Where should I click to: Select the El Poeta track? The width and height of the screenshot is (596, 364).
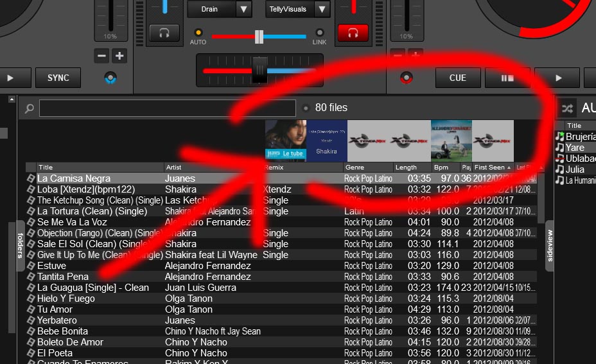pos(281,353)
